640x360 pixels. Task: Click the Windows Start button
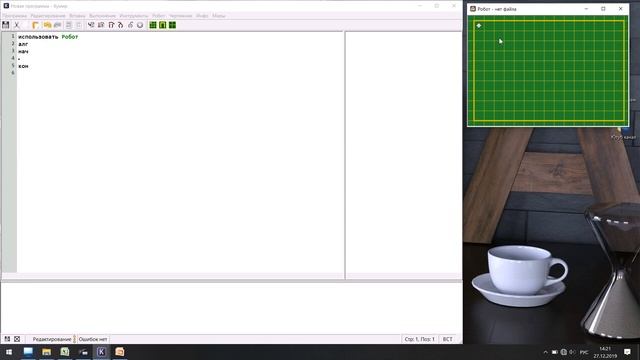[9, 352]
